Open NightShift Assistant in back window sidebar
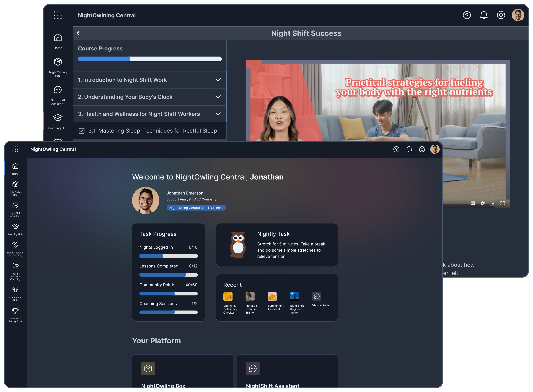533x392 pixels. (58, 96)
